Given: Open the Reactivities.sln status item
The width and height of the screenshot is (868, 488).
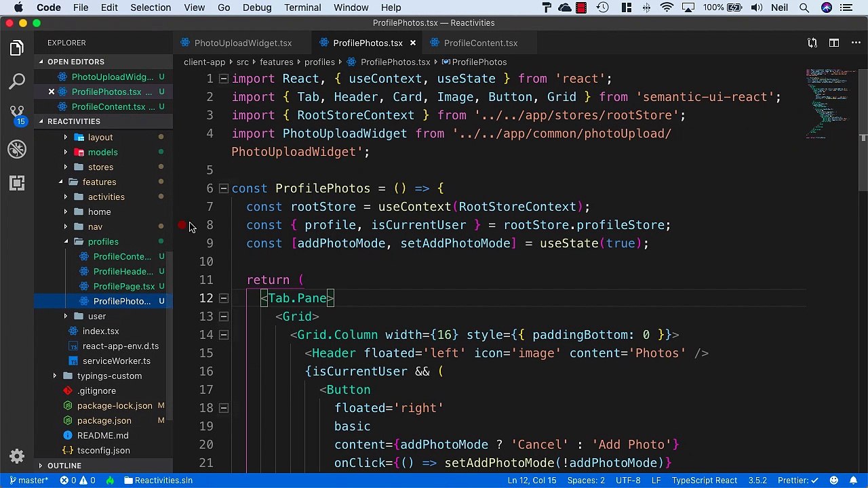Looking at the screenshot, I should pyautogui.click(x=157, y=481).
